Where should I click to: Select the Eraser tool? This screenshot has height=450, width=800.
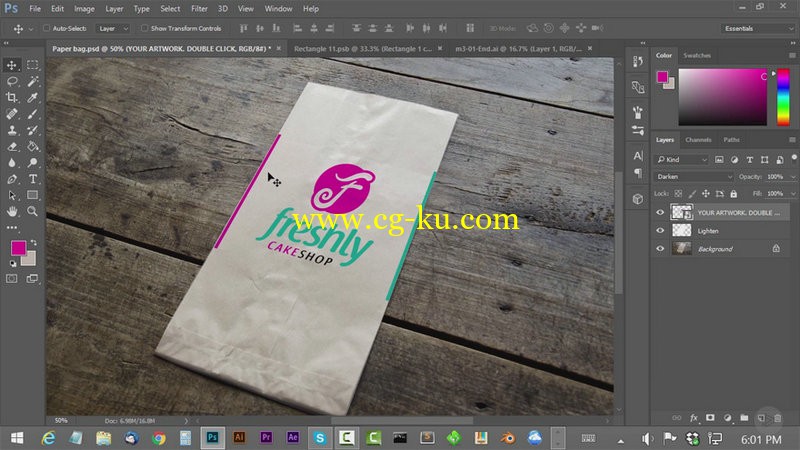(11, 146)
